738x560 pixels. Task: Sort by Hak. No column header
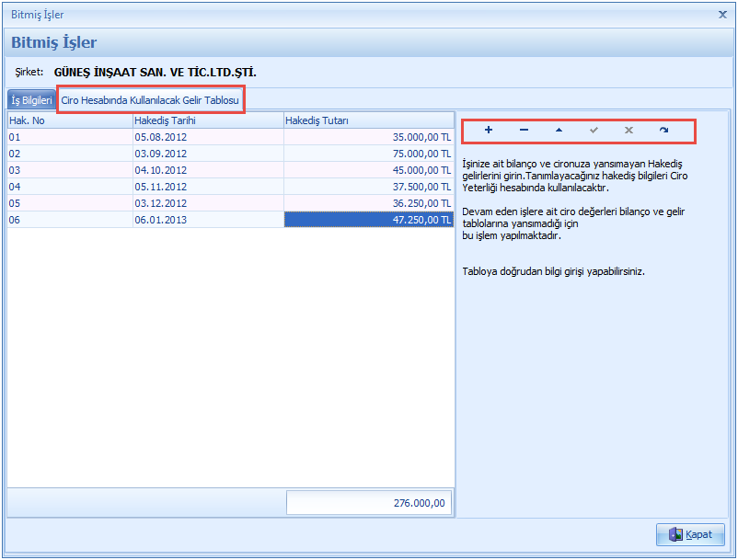click(69, 120)
